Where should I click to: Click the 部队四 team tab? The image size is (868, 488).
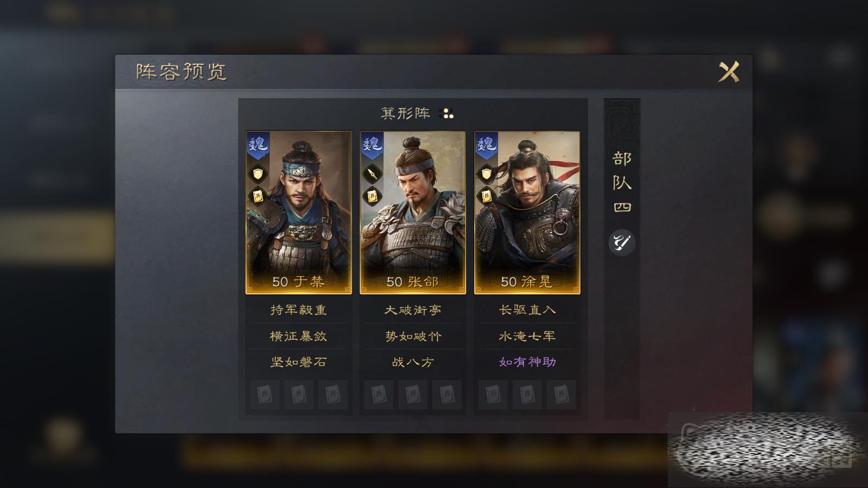(x=622, y=183)
